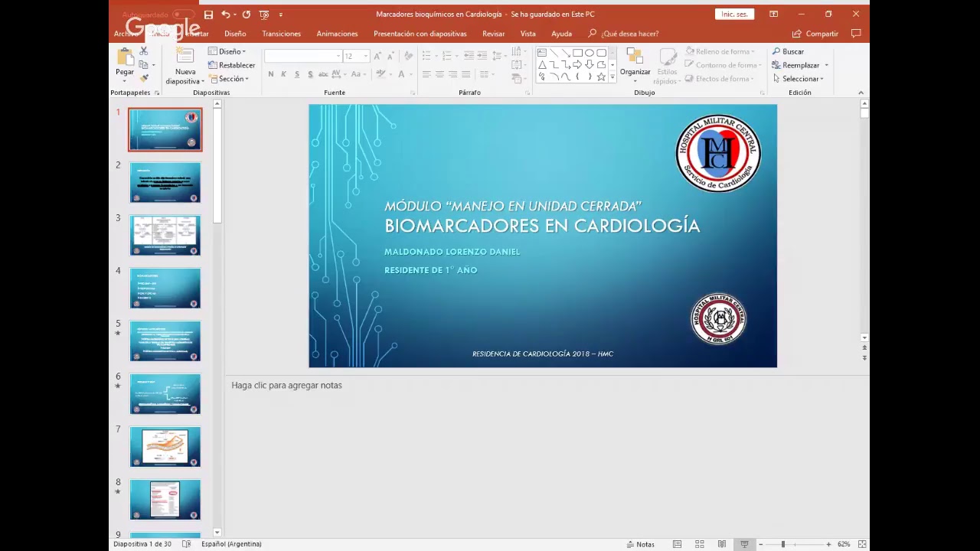Viewport: 980px width, 551px height.
Task: Select the rectangle shape in gallery
Action: click(577, 53)
